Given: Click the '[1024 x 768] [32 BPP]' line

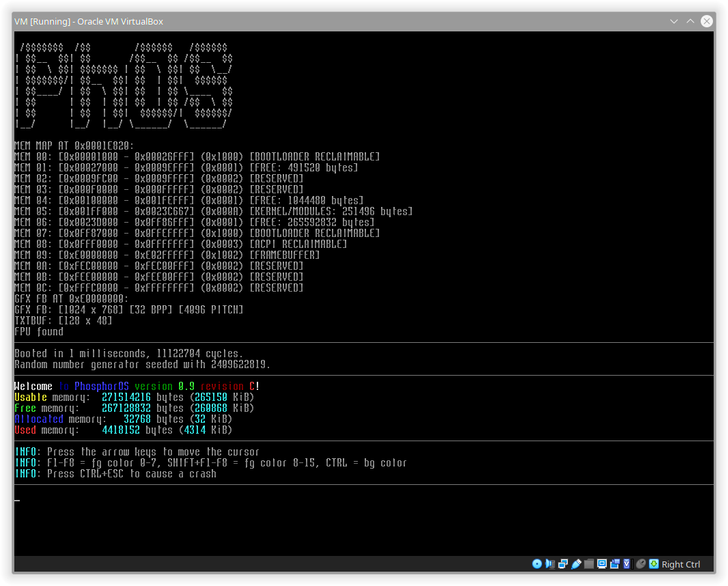Looking at the screenshot, I should tap(129, 309).
